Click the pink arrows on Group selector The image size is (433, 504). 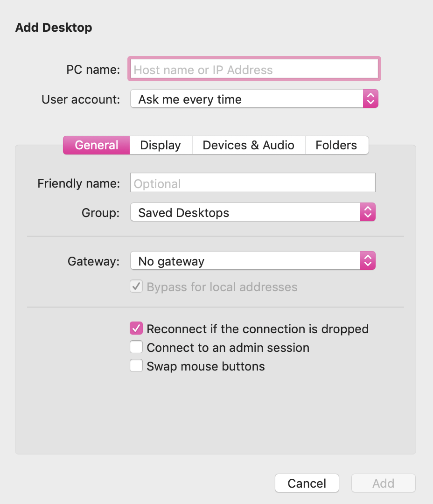368,212
